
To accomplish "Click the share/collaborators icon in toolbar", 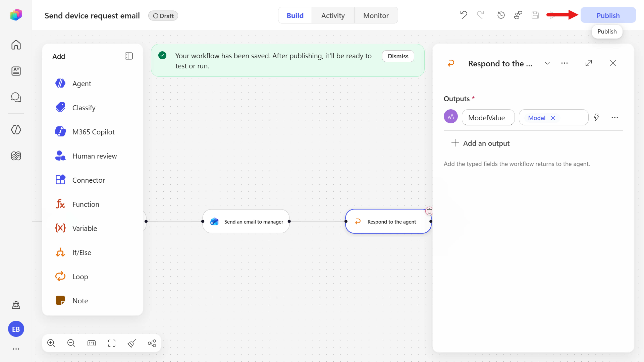I will [518, 15].
